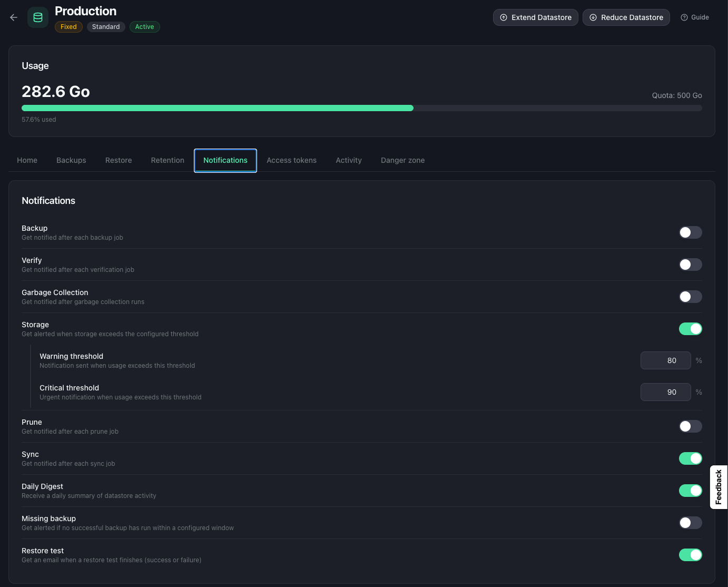Image resolution: width=728 pixels, height=587 pixels.
Task: Click the question mark Guide icon
Action: (x=684, y=17)
